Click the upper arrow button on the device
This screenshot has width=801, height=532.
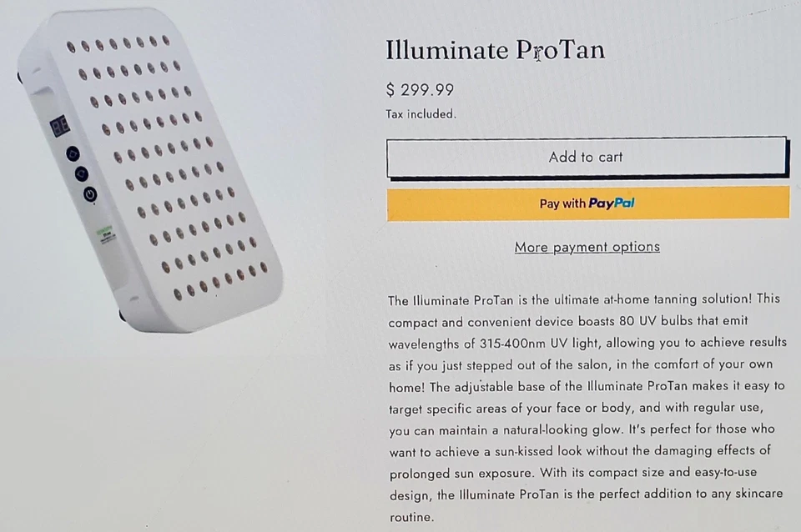click(73, 154)
